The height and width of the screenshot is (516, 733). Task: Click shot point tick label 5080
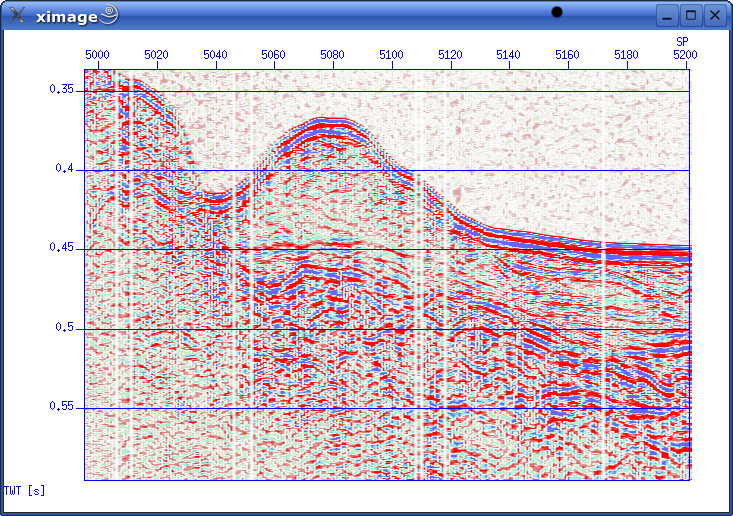(332, 55)
